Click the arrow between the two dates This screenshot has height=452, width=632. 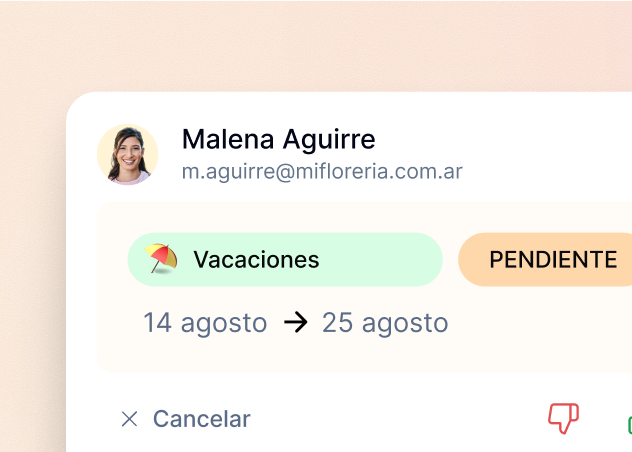pyautogui.click(x=295, y=322)
